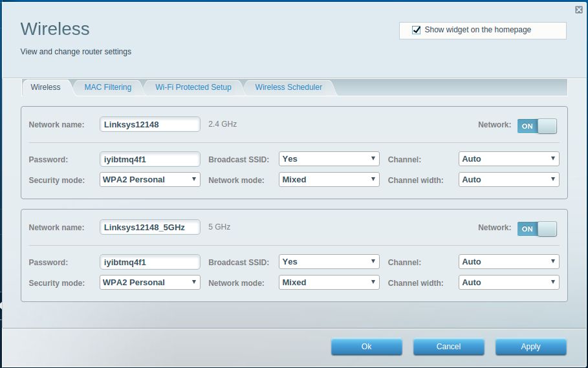Open the 5 GHz Channel width dropdown
588x368 pixels.
pyautogui.click(x=508, y=282)
